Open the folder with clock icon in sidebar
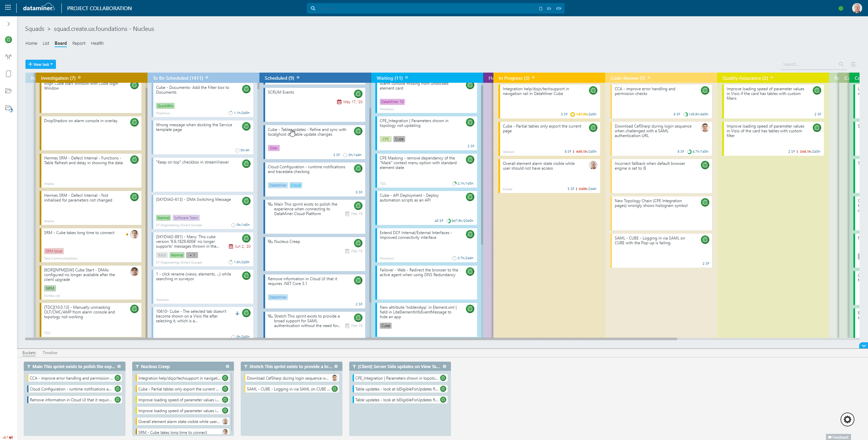The width and height of the screenshot is (868, 440). tap(9, 109)
